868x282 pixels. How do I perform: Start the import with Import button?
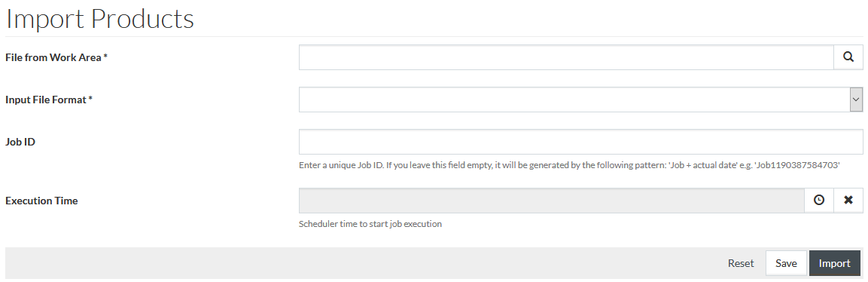tap(835, 263)
